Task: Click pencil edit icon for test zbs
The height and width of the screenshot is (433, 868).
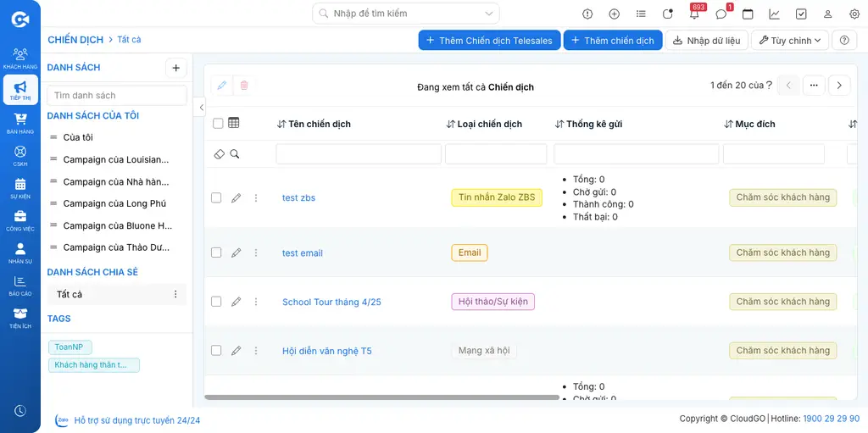Action: (236, 197)
